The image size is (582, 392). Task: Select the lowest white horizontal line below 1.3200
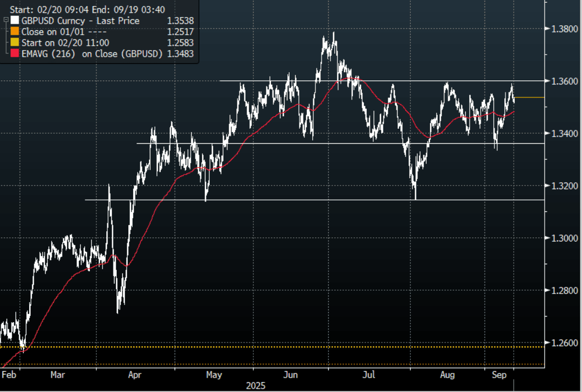point(315,200)
